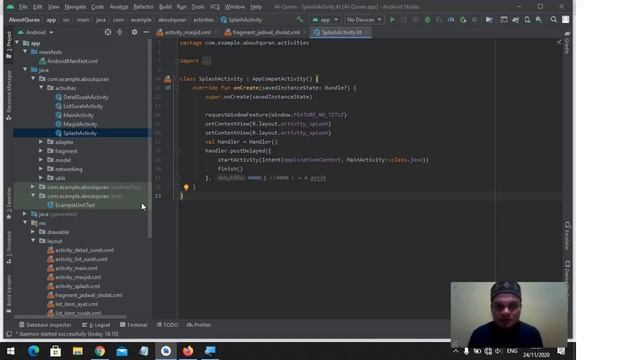Click the status bar tool window toggle icon
The height and width of the screenshot is (360, 640).
click(x=9, y=334)
